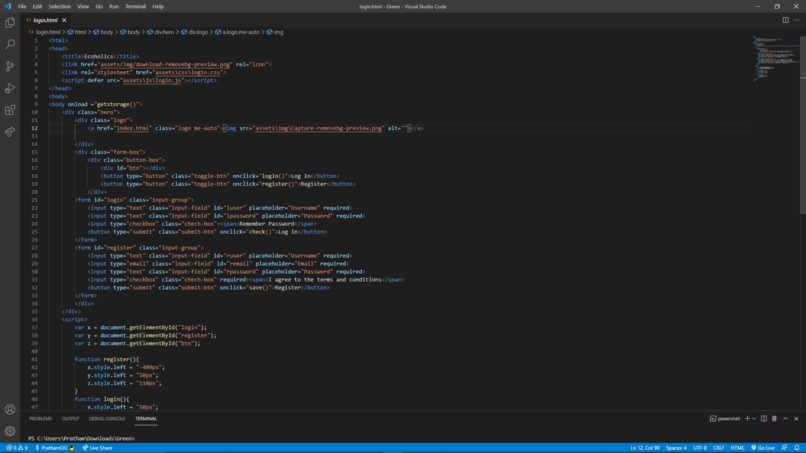Open the Edit menu
The height and width of the screenshot is (453, 806).
coord(37,7)
